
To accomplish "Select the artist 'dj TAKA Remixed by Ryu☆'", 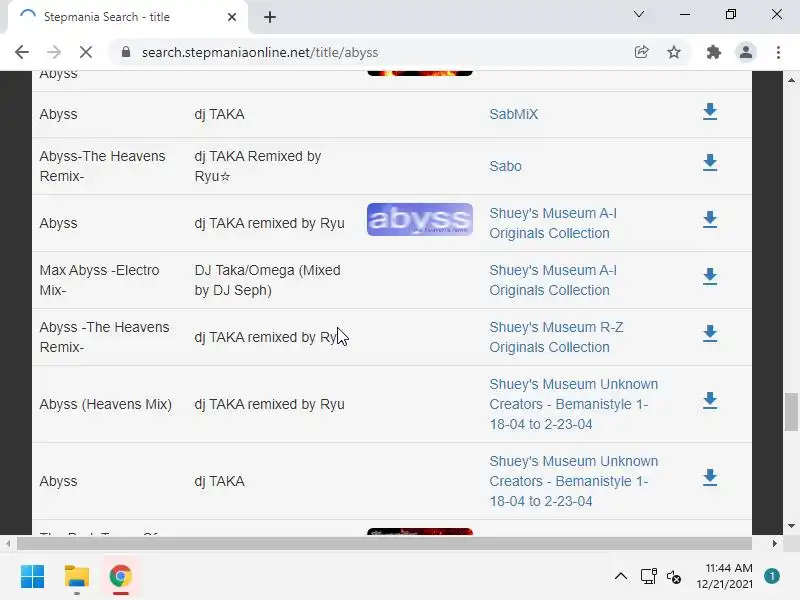I will (x=258, y=166).
